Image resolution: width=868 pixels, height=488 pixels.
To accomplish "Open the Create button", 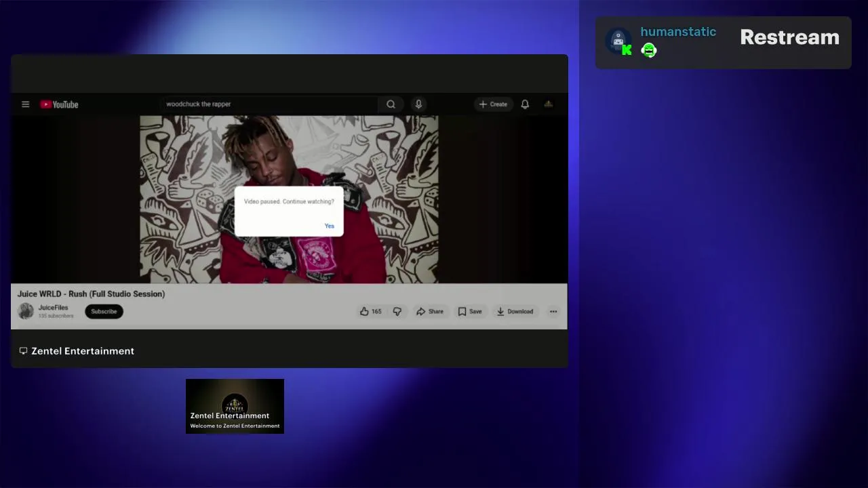I will 493,104.
